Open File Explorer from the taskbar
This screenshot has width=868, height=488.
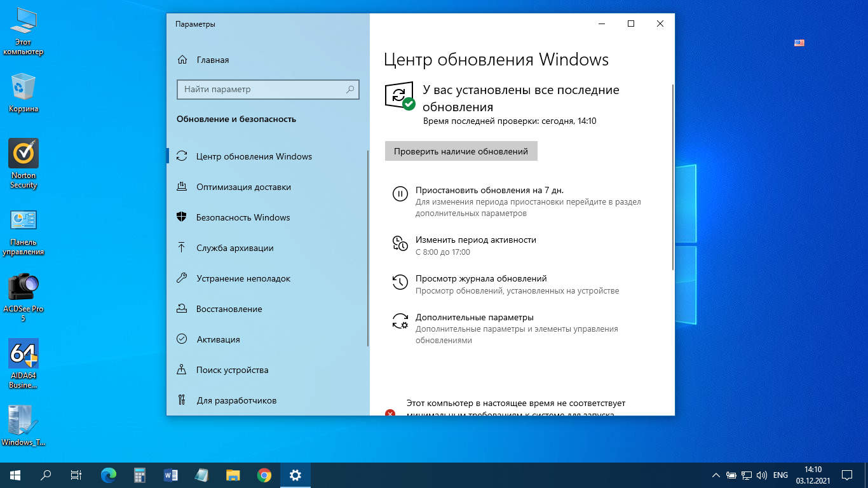click(x=233, y=475)
